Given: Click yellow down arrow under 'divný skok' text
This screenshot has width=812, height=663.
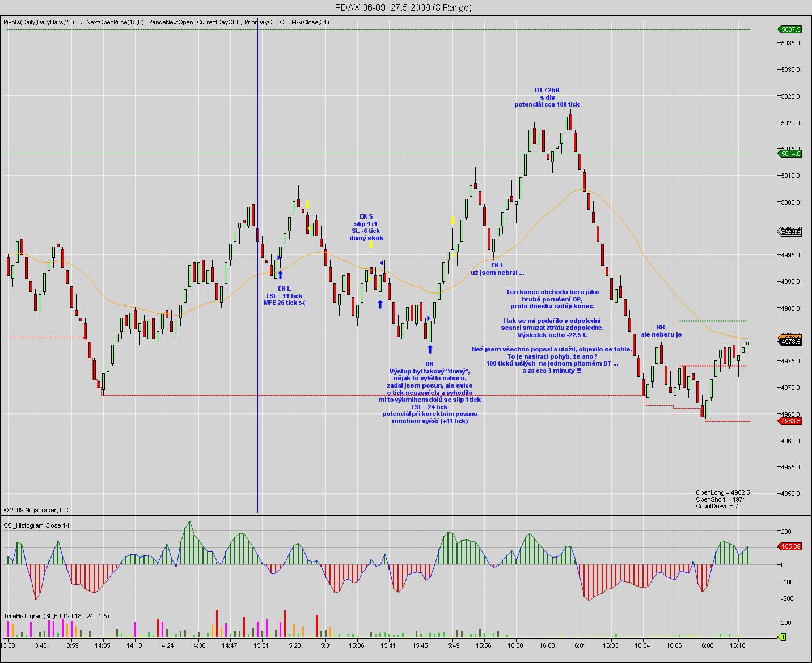Looking at the screenshot, I should point(371,245).
